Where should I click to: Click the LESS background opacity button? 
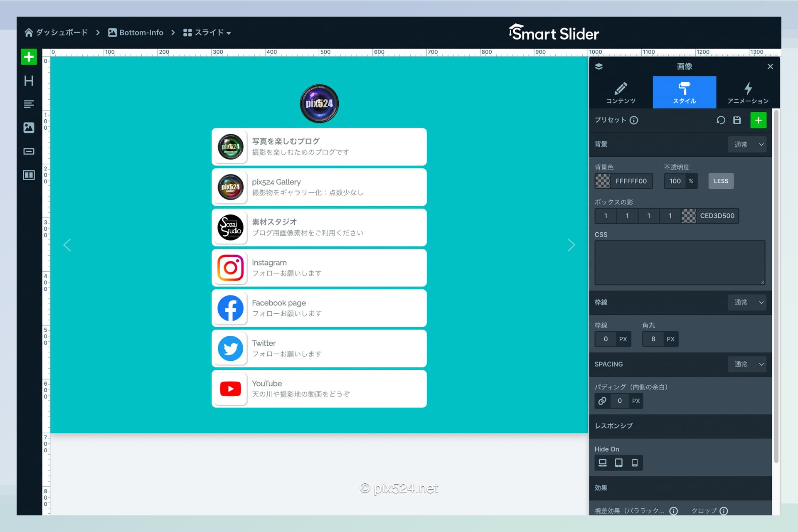721,181
